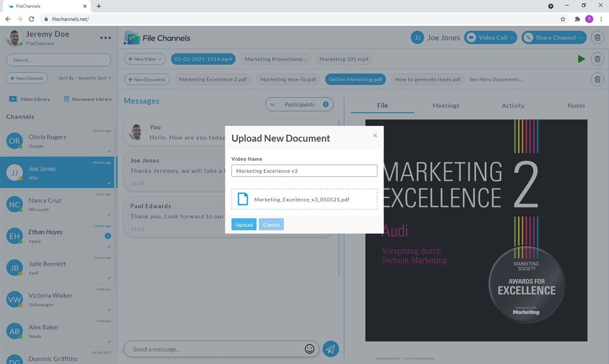The image size is (609, 364).
Task: Click the Video Name input field
Action: pyautogui.click(x=304, y=171)
